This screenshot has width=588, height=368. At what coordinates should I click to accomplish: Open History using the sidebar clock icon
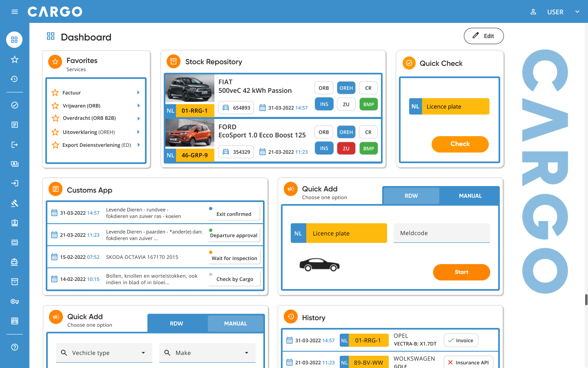coord(14,79)
